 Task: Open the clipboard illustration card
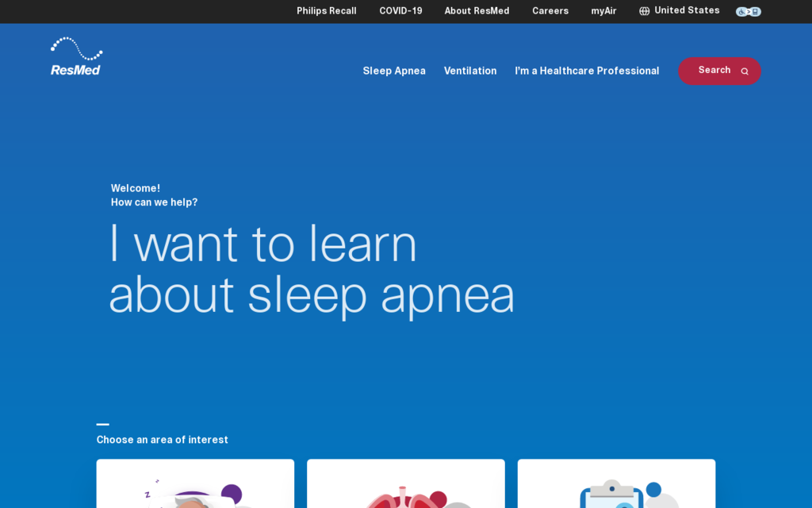tap(616, 484)
